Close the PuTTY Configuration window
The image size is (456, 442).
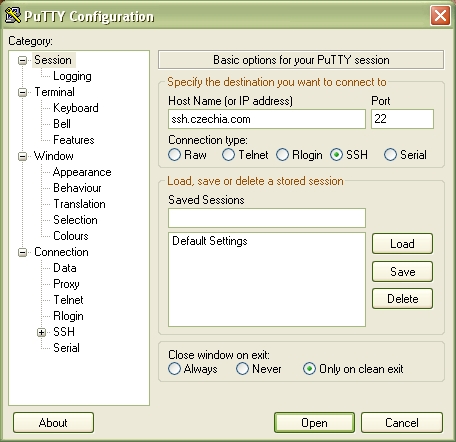click(x=440, y=15)
